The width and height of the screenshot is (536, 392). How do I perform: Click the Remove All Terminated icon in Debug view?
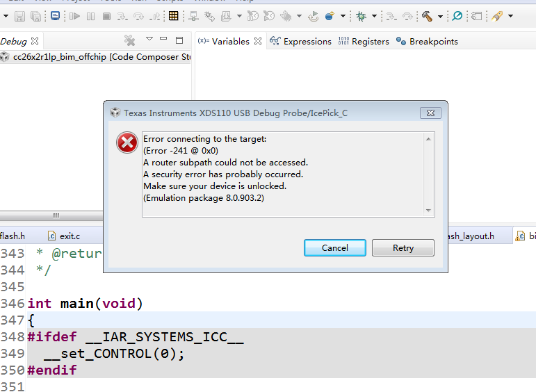click(x=129, y=41)
